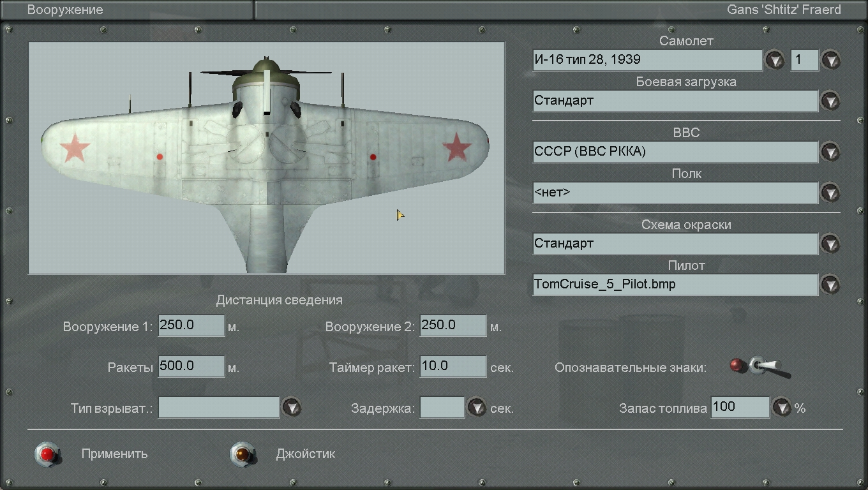868x490 pixels.
Task: Click the Таймер ракет input field
Action: 453,366
